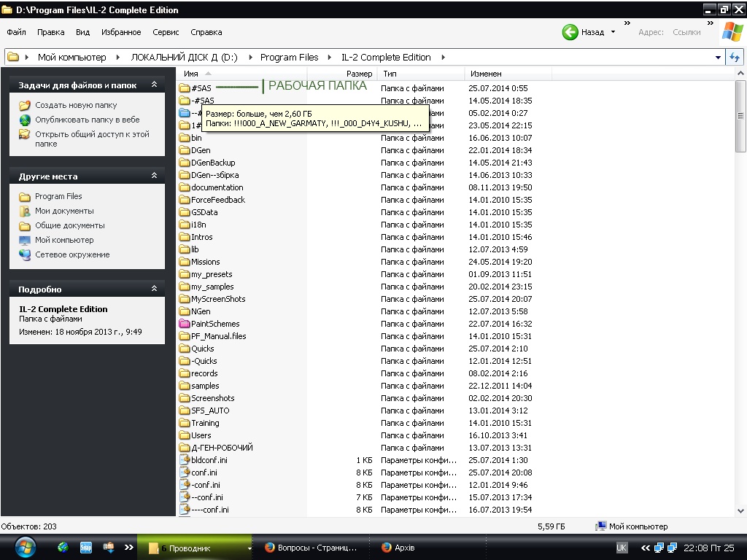Click the file list vertical scrollbar thumb

pos(740,116)
